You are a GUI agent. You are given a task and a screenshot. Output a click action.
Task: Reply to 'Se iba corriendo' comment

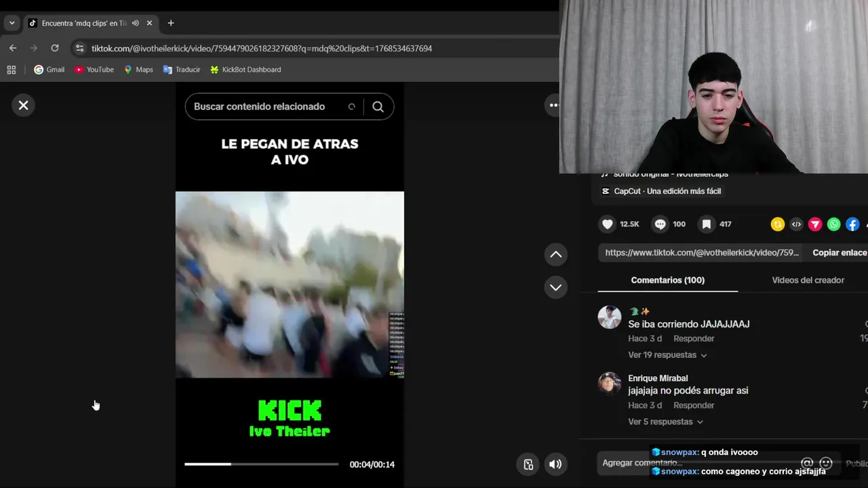(x=694, y=338)
